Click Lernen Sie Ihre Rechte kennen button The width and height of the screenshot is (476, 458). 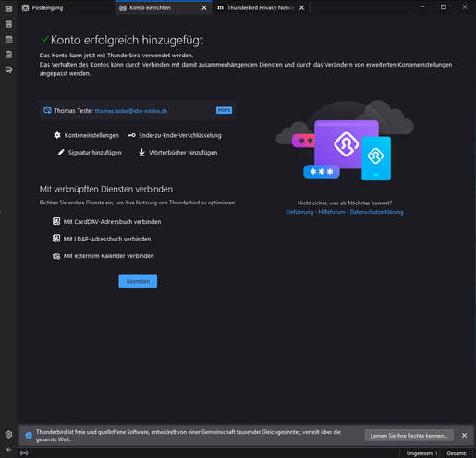(409, 436)
